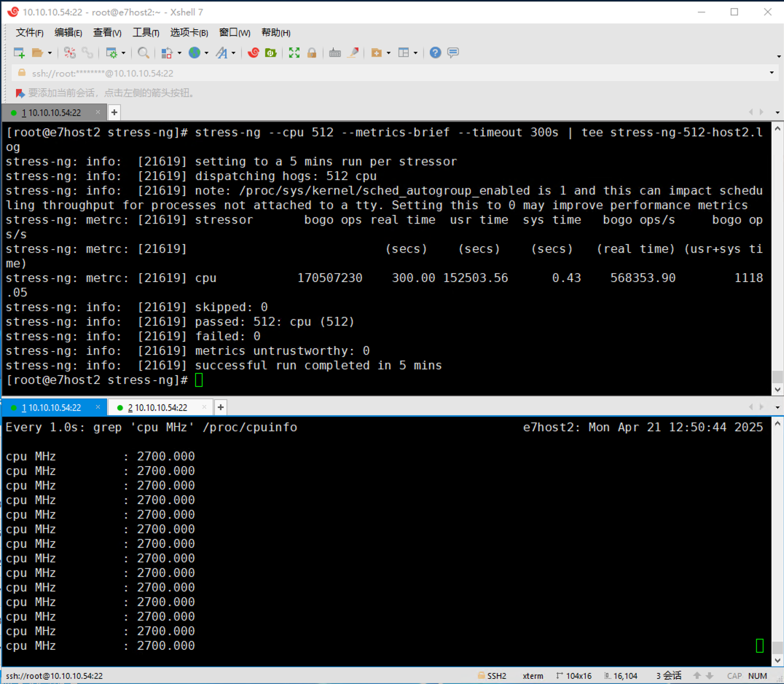The width and height of the screenshot is (784, 684).
Task: Click the Disconnect toolbar icon
Action: coord(70,52)
